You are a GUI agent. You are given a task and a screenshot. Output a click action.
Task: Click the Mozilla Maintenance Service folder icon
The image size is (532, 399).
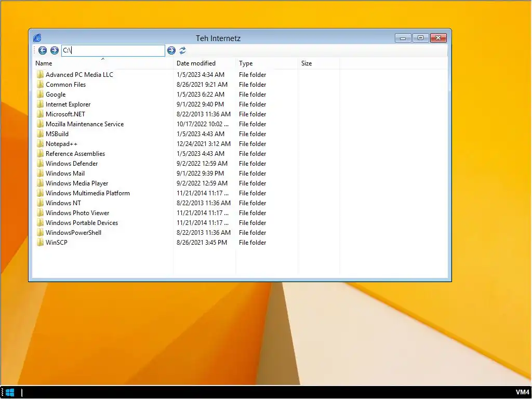click(40, 124)
